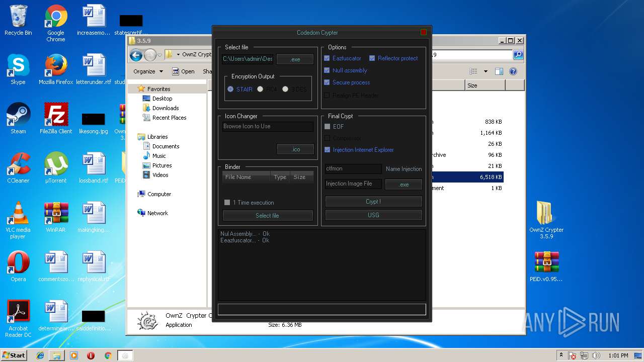The image size is (644, 362).
Task: Select Desktop in Explorer Favorites
Action: pos(162,99)
